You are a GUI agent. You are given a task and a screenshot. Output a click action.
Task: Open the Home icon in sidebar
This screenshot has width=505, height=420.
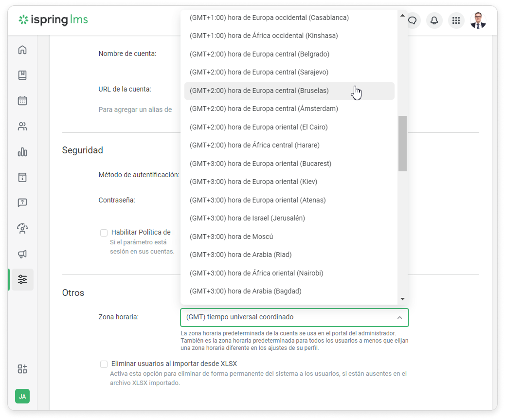point(22,50)
